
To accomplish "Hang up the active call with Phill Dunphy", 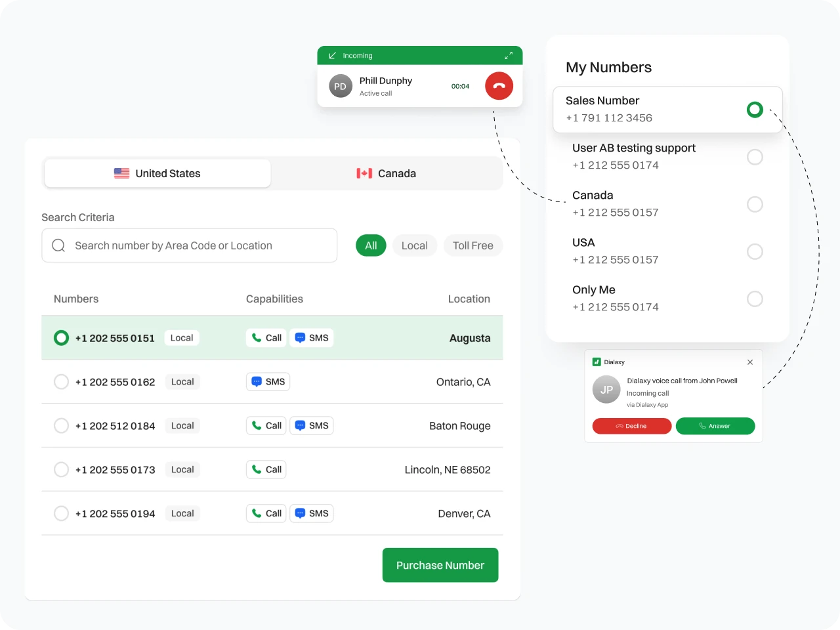I will [499, 86].
